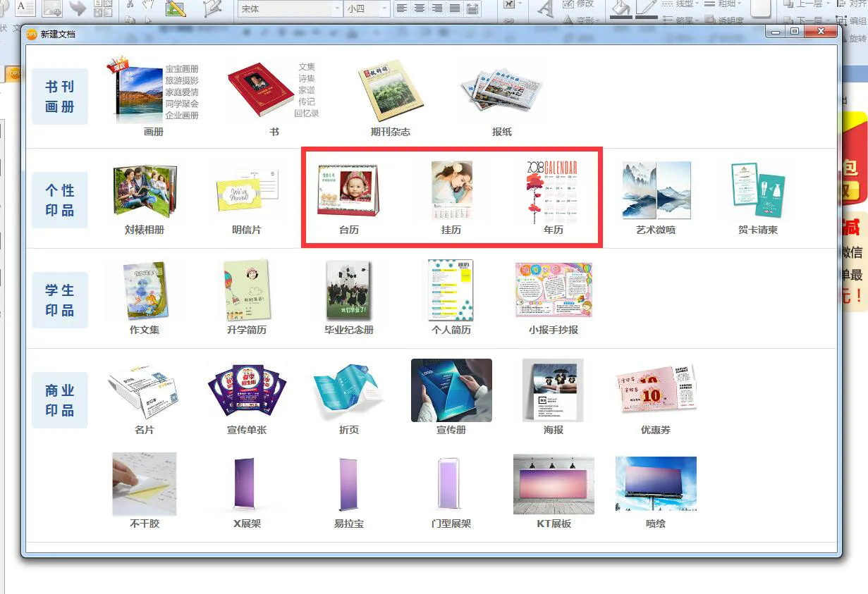Choose the 艺术微喷 art print template
The height and width of the screenshot is (594, 868).
pyautogui.click(x=656, y=190)
